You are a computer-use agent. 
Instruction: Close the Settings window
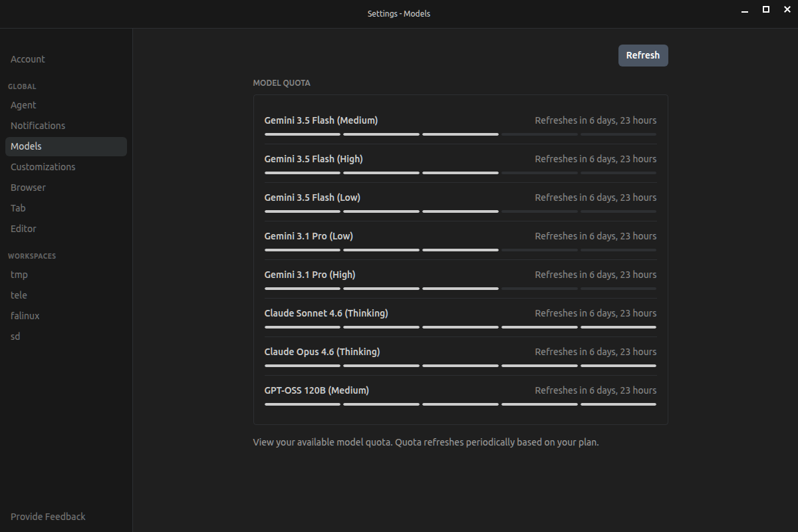789,9
